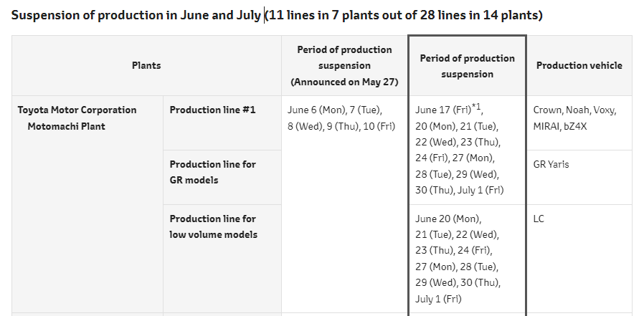
Task: Click the "Production vehicle" column header
Action: tap(579, 65)
